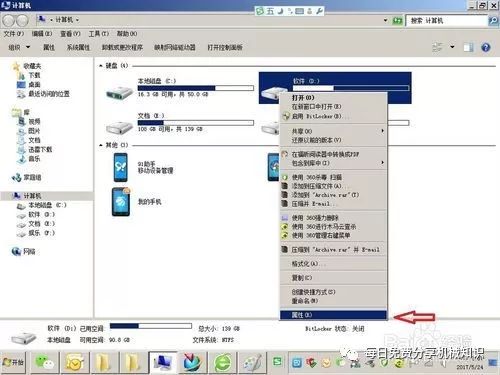Click 迅雷下载 library in navigation pane
The width and height of the screenshot is (500, 375).
coord(40,150)
